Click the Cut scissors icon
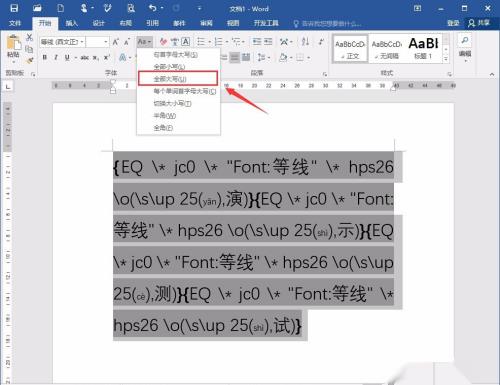 [29, 37]
